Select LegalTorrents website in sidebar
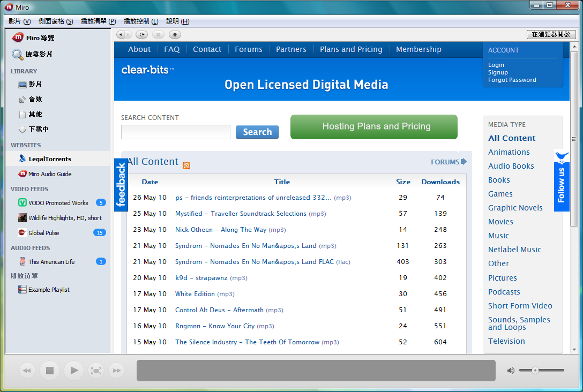Viewport: 583px width, 392px height. pyautogui.click(x=58, y=159)
